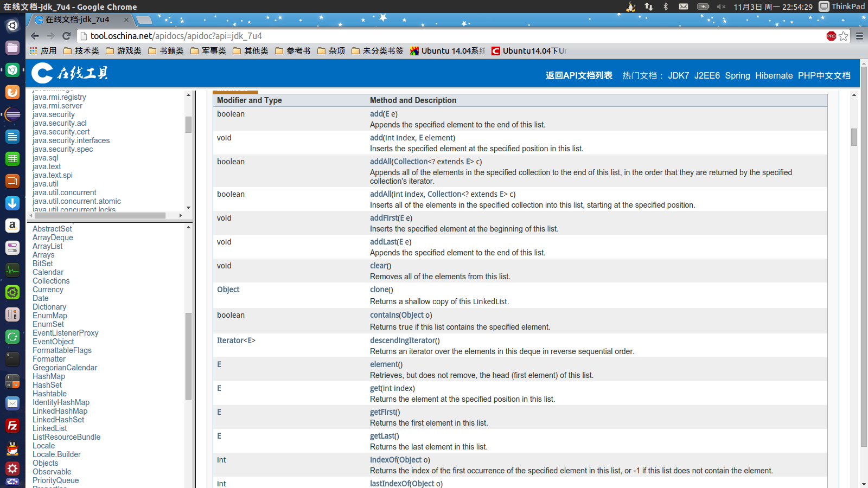Open the network indicator in top panel
The height and width of the screenshot is (488, 868).
pyautogui.click(x=649, y=7)
